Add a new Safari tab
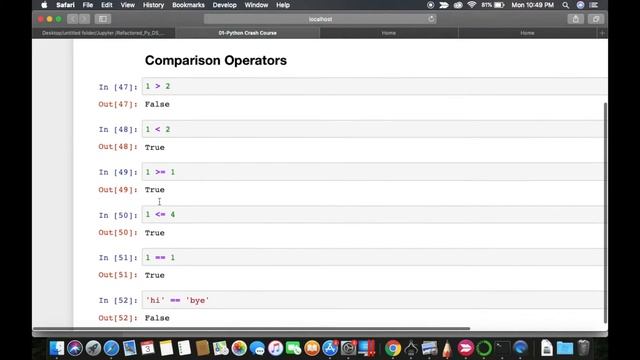 [x=602, y=33]
